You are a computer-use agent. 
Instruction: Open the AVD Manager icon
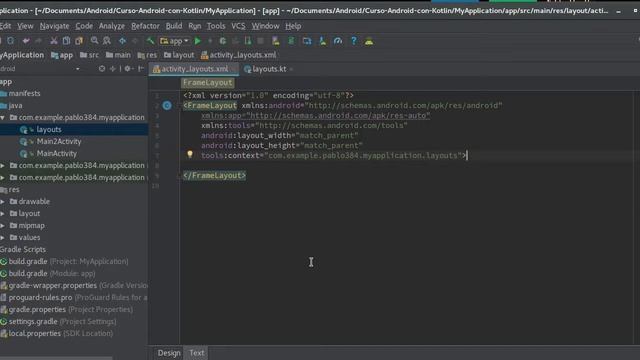tap(276, 41)
